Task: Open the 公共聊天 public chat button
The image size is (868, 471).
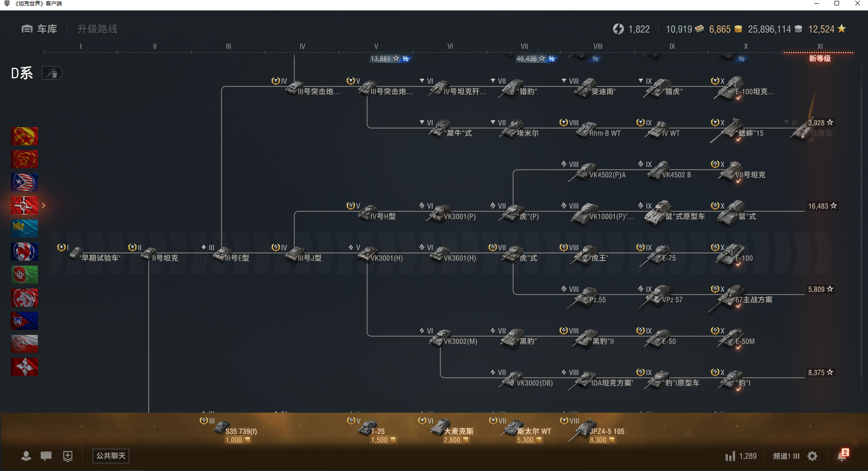Action: [x=111, y=456]
